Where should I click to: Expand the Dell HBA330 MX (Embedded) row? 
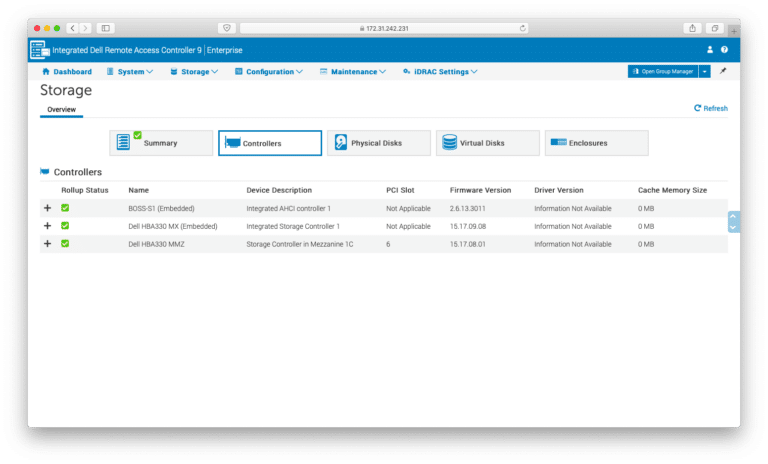(x=48, y=226)
